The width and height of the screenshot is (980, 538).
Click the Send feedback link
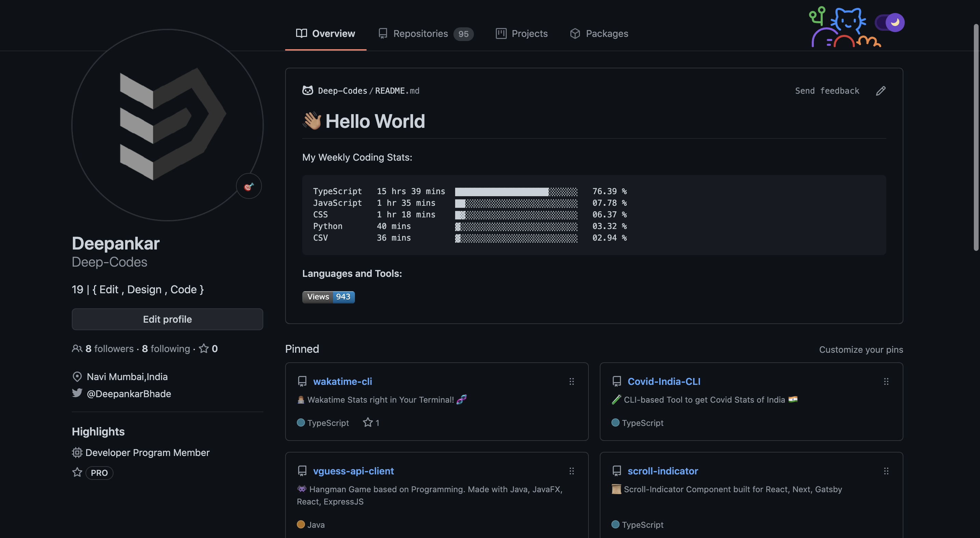pos(827,91)
